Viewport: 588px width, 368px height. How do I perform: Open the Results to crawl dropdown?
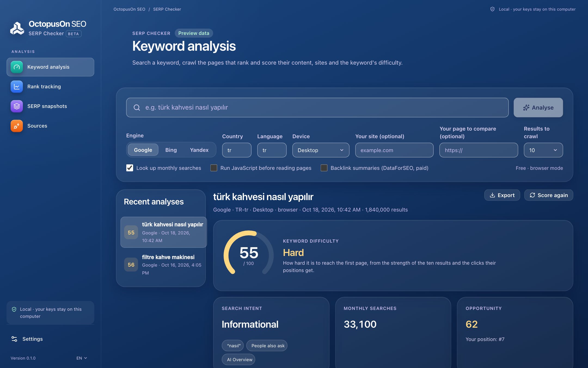pyautogui.click(x=543, y=150)
